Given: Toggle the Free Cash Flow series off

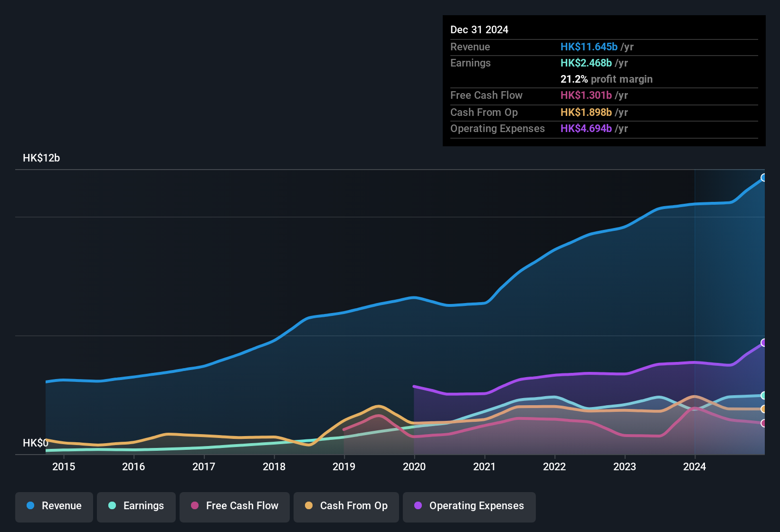Looking at the screenshot, I should pyautogui.click(x=234, y=506).
